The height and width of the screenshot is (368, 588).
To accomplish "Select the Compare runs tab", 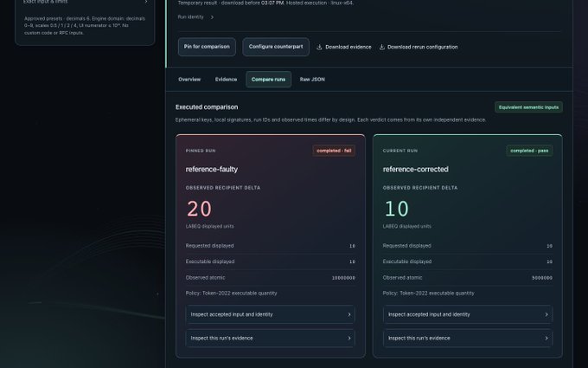I will click(x=269, y=80).
